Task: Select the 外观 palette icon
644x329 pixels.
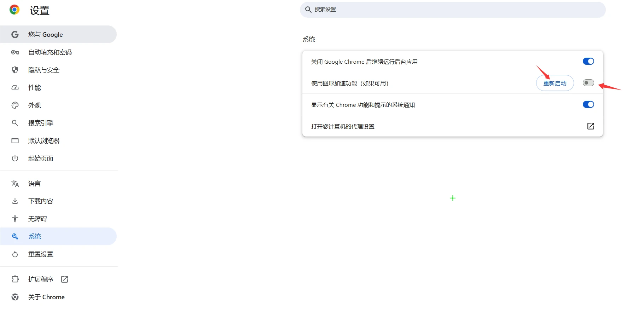Action: coord(15,105)
